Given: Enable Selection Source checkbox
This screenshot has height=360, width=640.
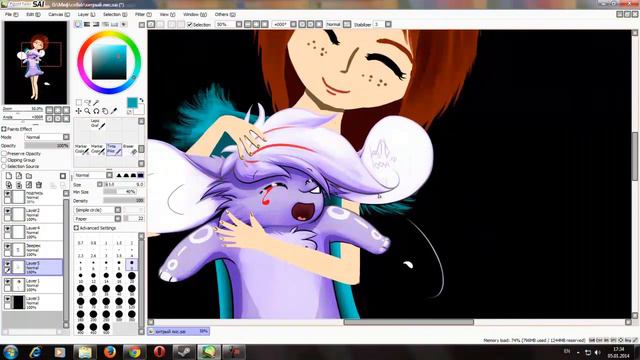Looking at the screenshot, I should [x=4, y=167].
